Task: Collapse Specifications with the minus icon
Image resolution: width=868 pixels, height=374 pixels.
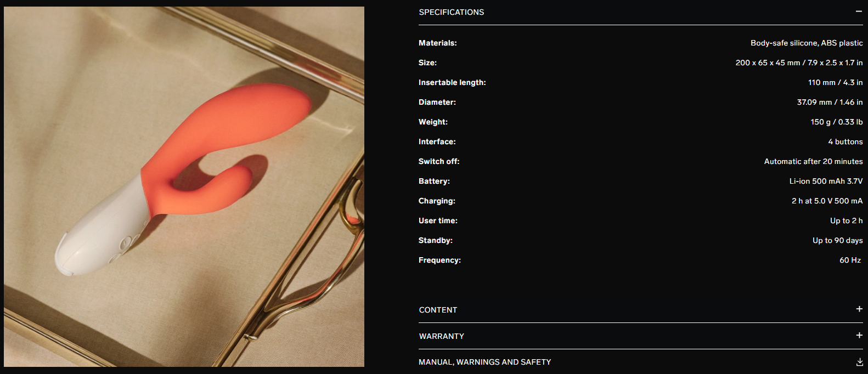Action: point(859,12)
